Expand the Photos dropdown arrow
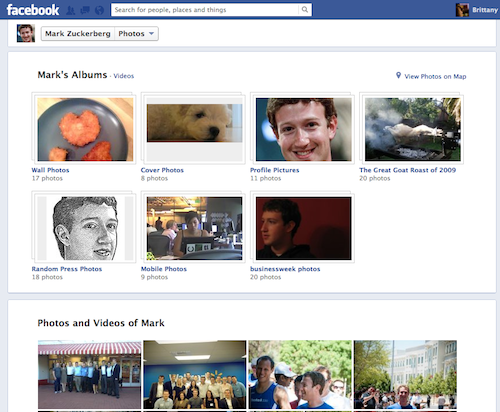 click(x=151, y=34)
